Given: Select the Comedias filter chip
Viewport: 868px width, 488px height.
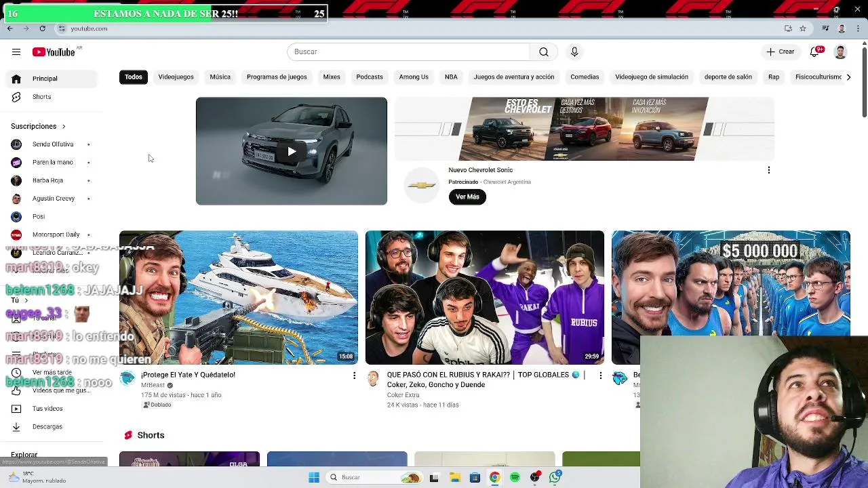Looking at the screenshot, I should pyautogui.click(x=585, y=77).
